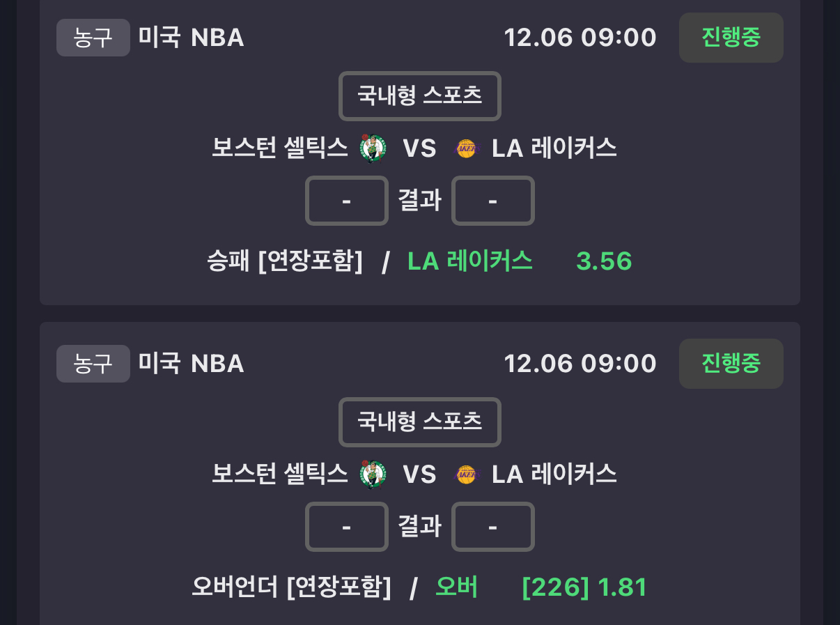840x625 pixels.
Task: Click the 3.56 odds value
Action: 604,261
